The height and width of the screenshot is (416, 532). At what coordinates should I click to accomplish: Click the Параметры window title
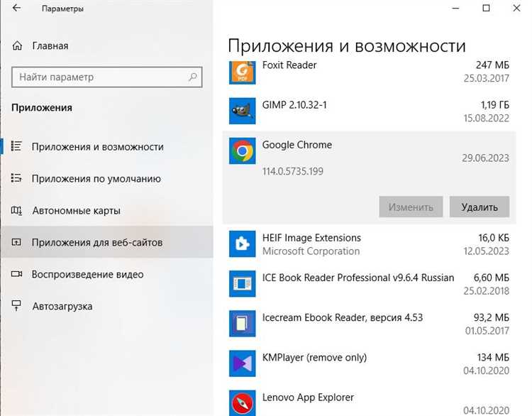click(62, 9)
